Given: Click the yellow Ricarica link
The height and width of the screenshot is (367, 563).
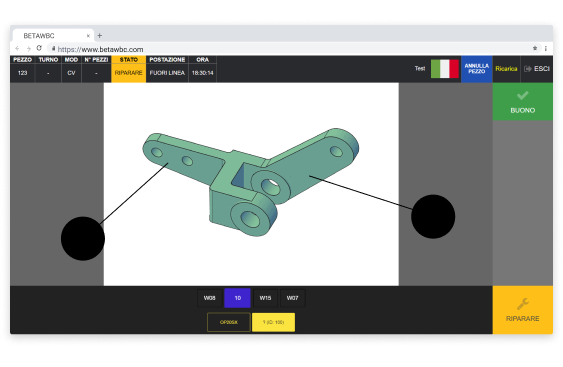Looking at the screenshot, I should coord(506,69).
